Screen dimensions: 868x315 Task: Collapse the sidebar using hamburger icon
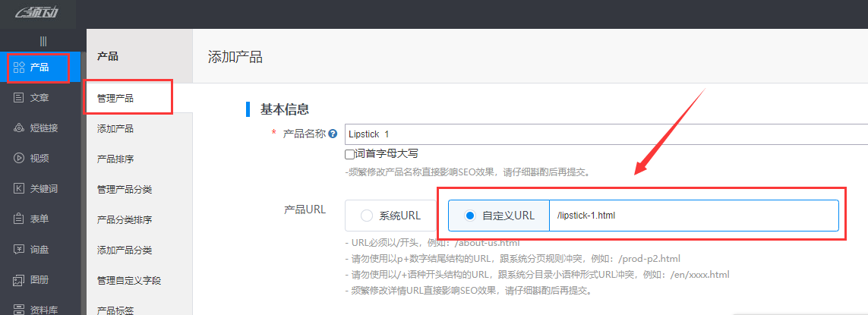click(43, 41)
